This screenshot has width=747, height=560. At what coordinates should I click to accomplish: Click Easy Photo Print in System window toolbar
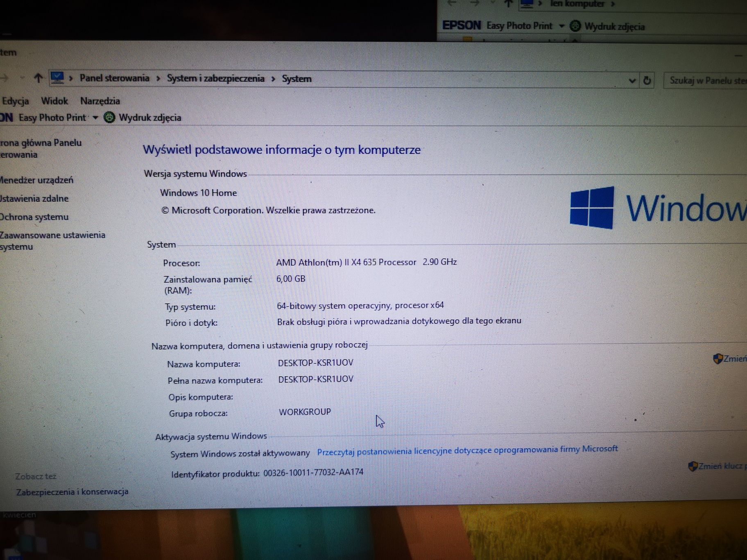(52, 117)
